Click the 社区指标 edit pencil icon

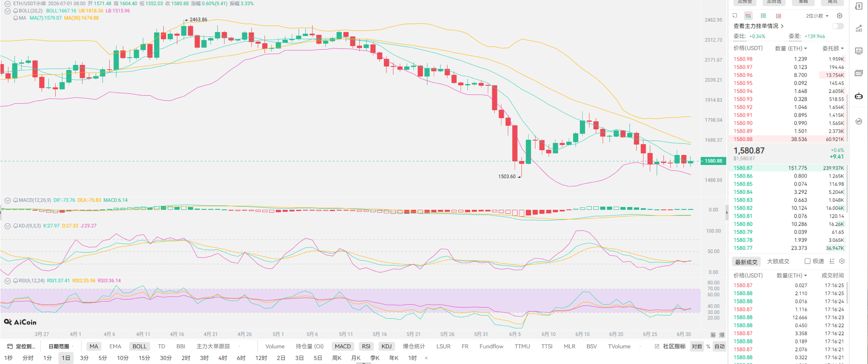pyautogui.click(x=657, y=346)
